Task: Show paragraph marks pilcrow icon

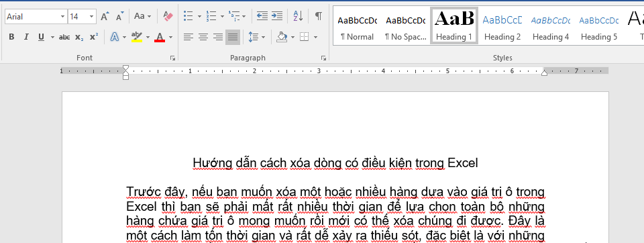Action: pyautogui.click(x=318, y=17)
